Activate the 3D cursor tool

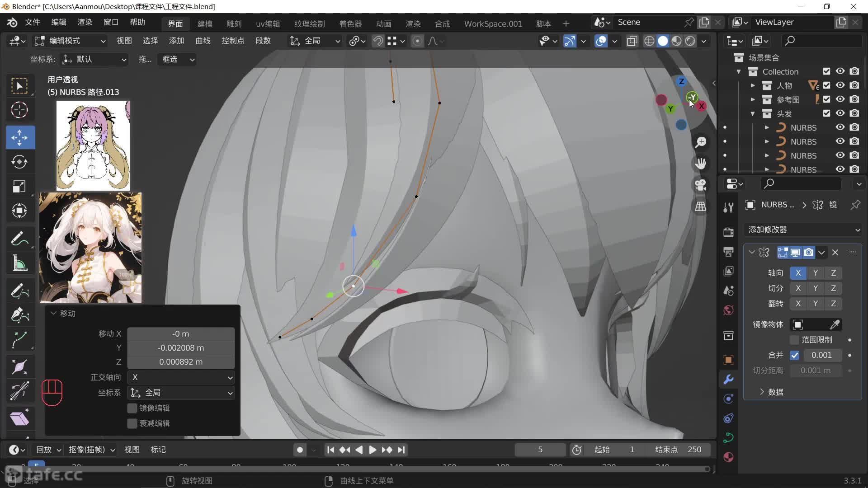(19, 110)
